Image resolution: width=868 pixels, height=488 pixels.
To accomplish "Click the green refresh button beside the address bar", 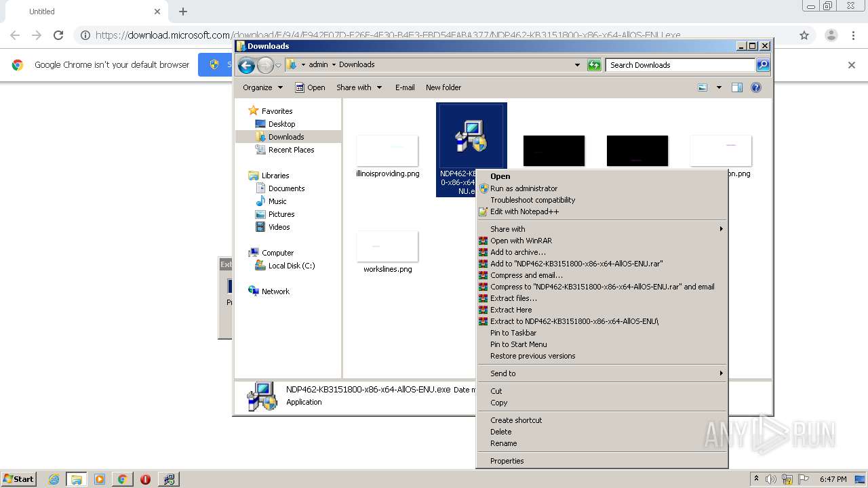I will coord(594,65).
